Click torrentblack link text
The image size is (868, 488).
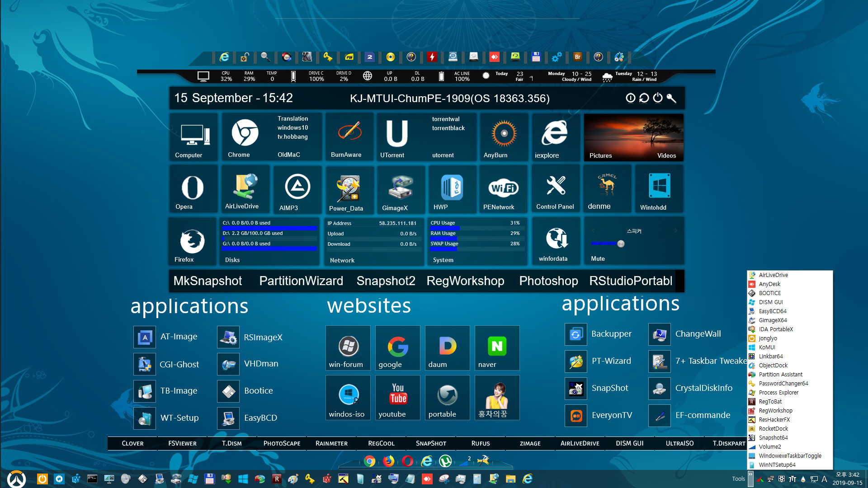click(x=448, y=128)
